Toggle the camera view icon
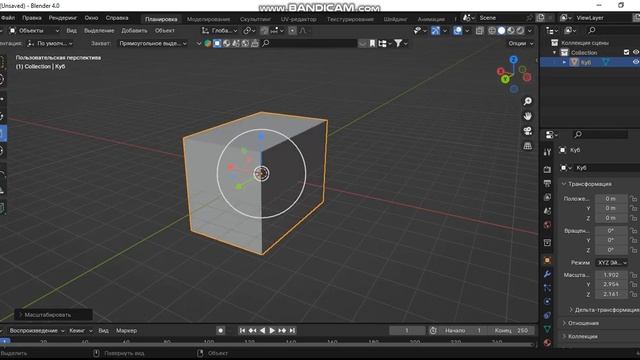The image size is (640, 360). click(x=527, y=131)
